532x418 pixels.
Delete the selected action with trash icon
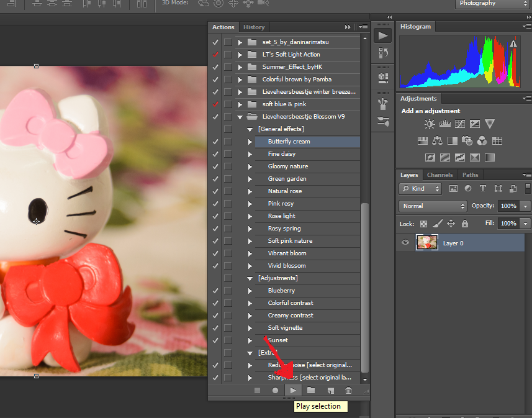[x=348, y=391]
